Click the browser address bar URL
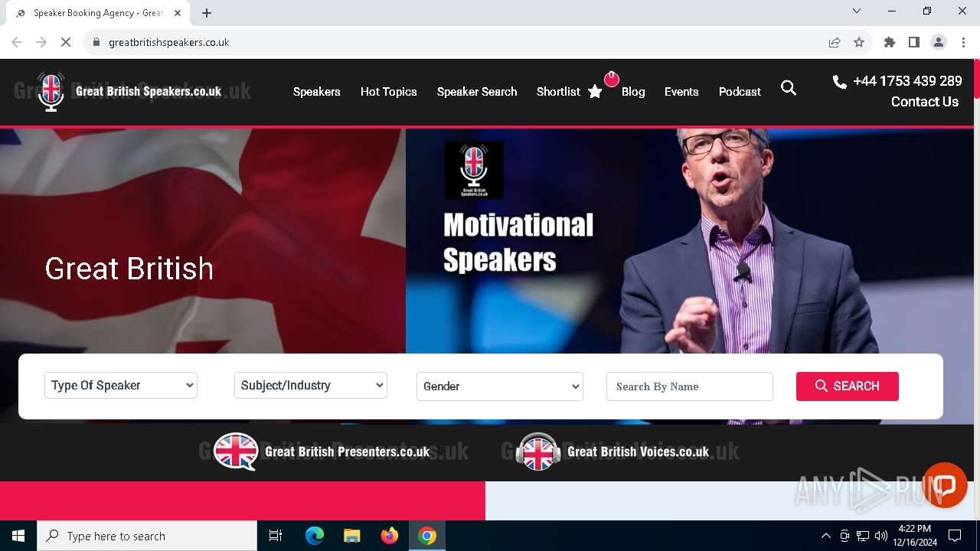The height and width of the screenshot is (551, 980). (x=169, y=42)
